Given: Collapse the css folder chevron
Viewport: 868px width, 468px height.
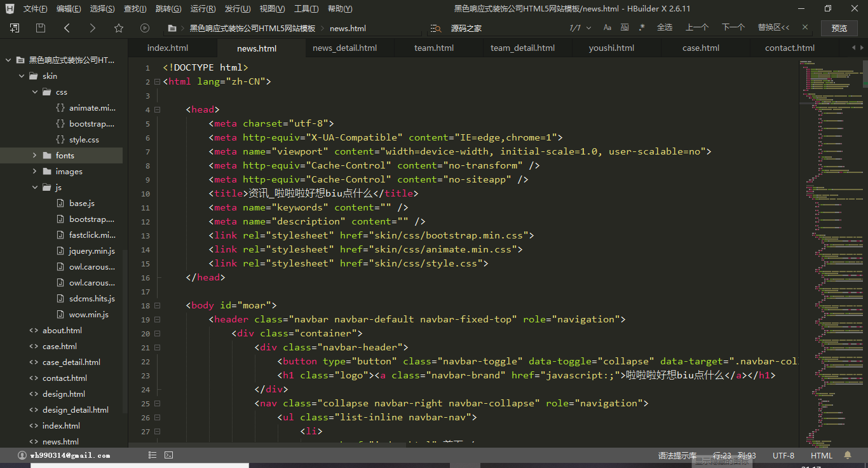Looking at the screenshot, I should (x=35, y=92).
